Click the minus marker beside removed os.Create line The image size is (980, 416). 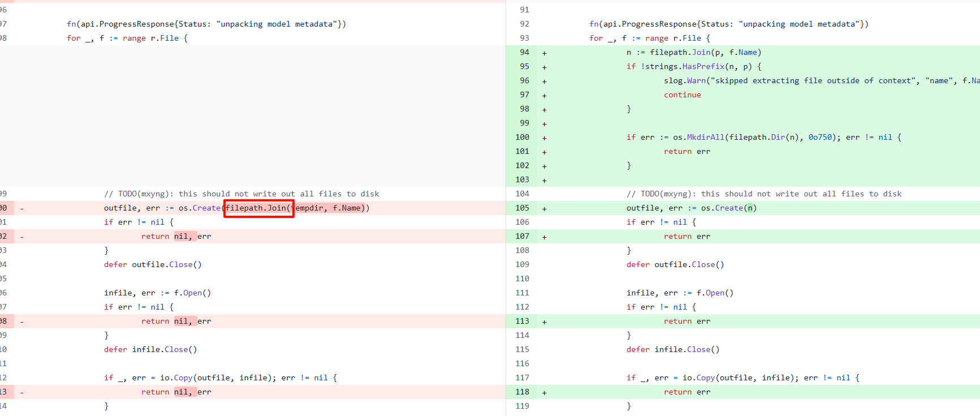click(21, 208)
